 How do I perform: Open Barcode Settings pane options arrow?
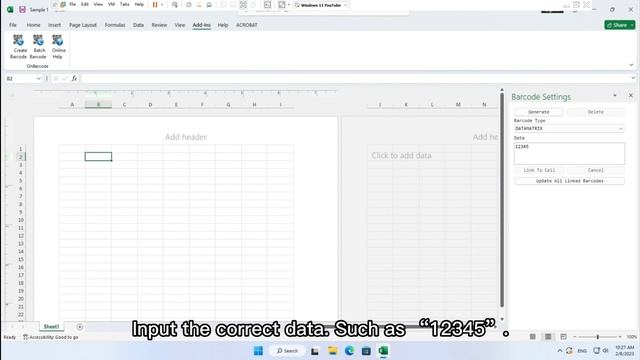(x=615, y=96)
